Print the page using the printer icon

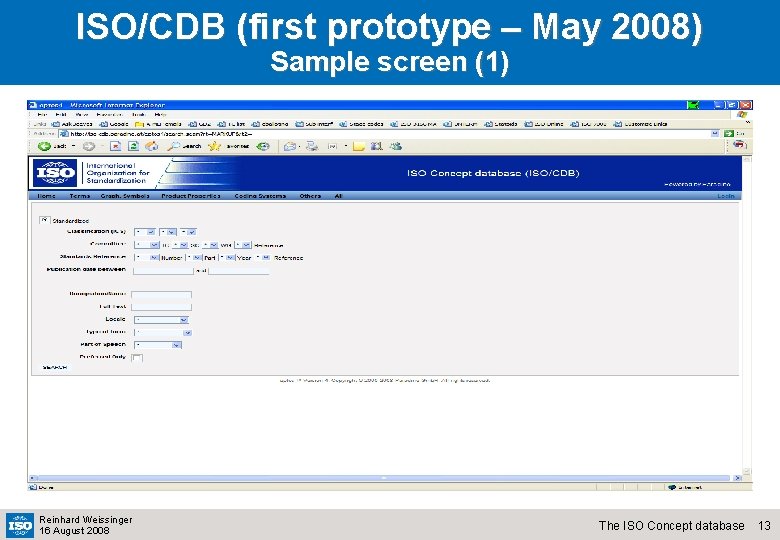pyautogui.click(x=312, y=146)
